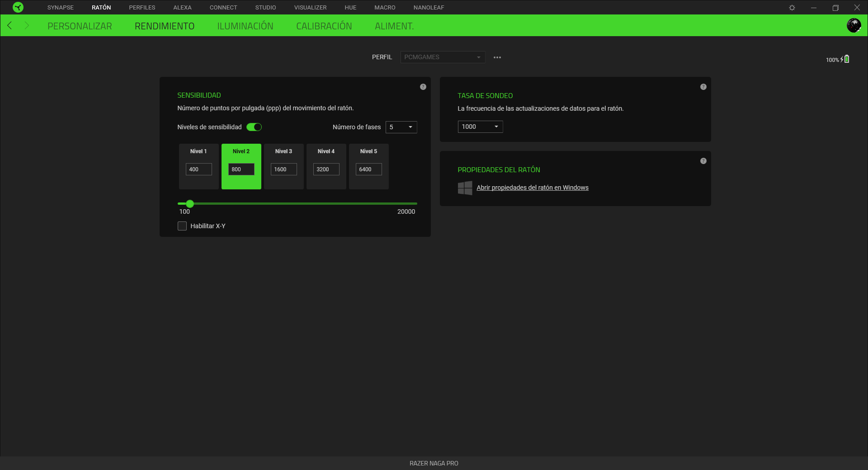Open Synapse settings via the gear icon
The image size is (868, 470).
click(x=792, y=7)
